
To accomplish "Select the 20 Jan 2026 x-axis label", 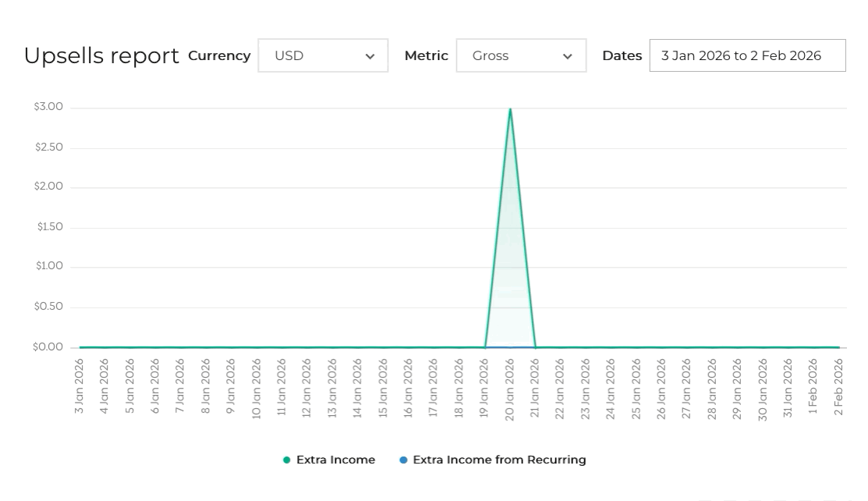I will (510, 389).
